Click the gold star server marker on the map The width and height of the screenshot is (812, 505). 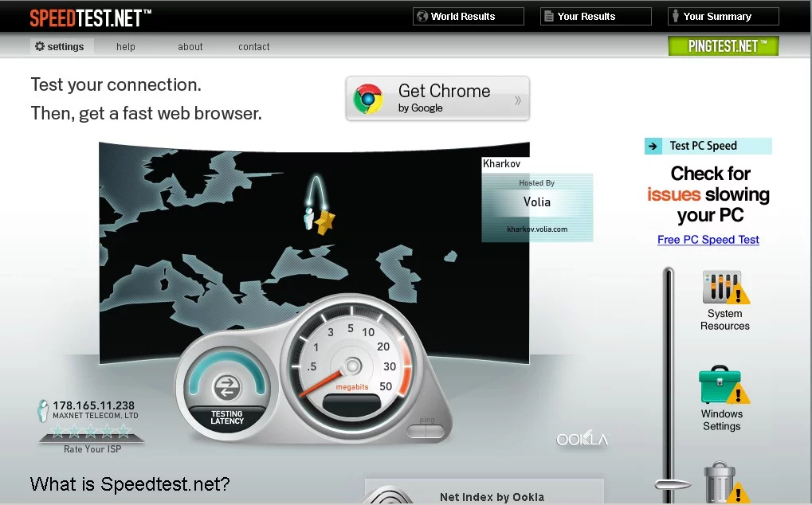tap(324, 222)
